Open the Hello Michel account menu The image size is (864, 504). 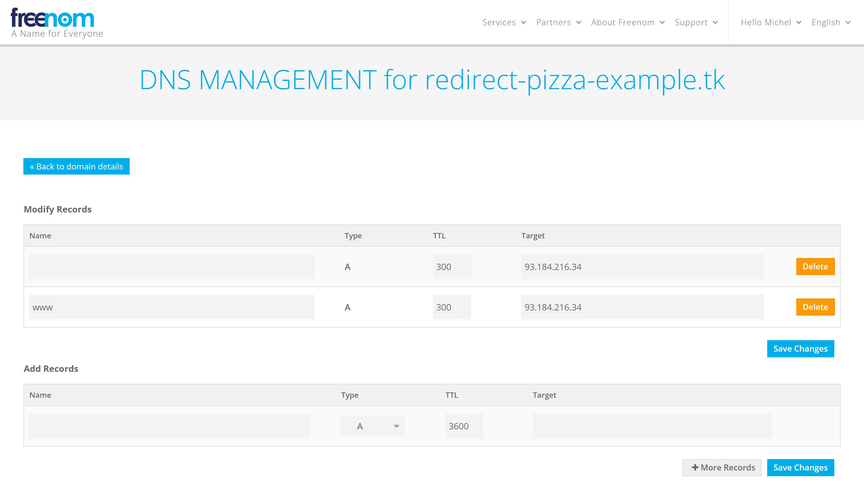coord(770,23)
